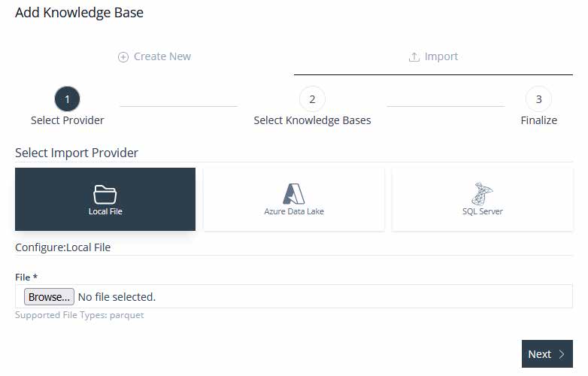Click the Browse... file button
The width and height of the screenshot is (588, 376).
[x=49, y=297]
